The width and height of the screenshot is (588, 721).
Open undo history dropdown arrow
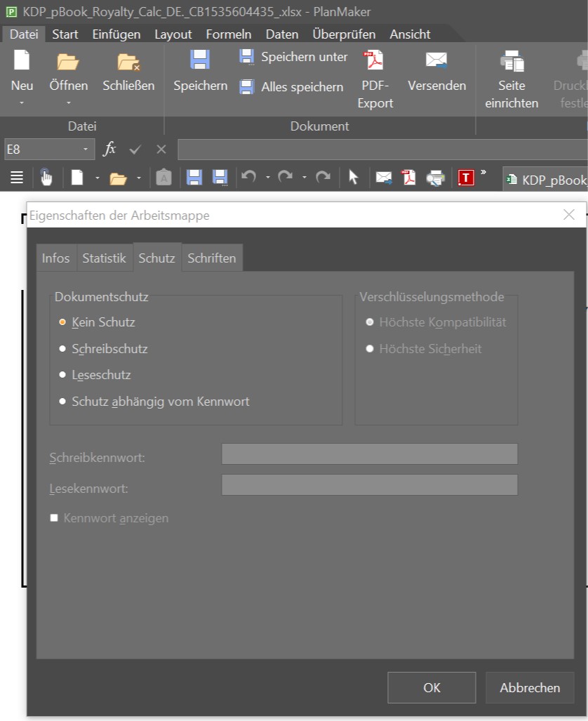click(x=267, y=177)
